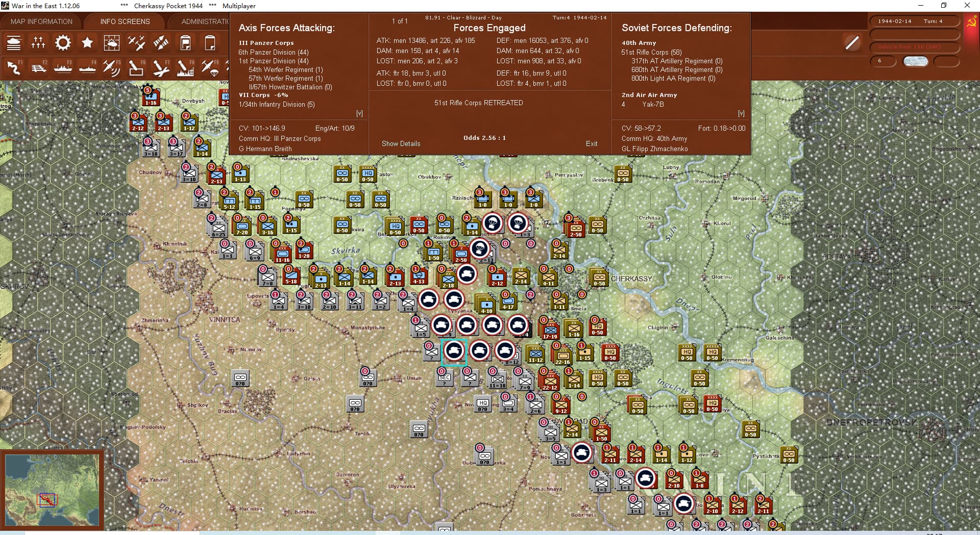Image resolution: width=980 pixels, height=535 pixels.
Task: Select the 9-12 Soviet unit counter
Action: (561, 404)
